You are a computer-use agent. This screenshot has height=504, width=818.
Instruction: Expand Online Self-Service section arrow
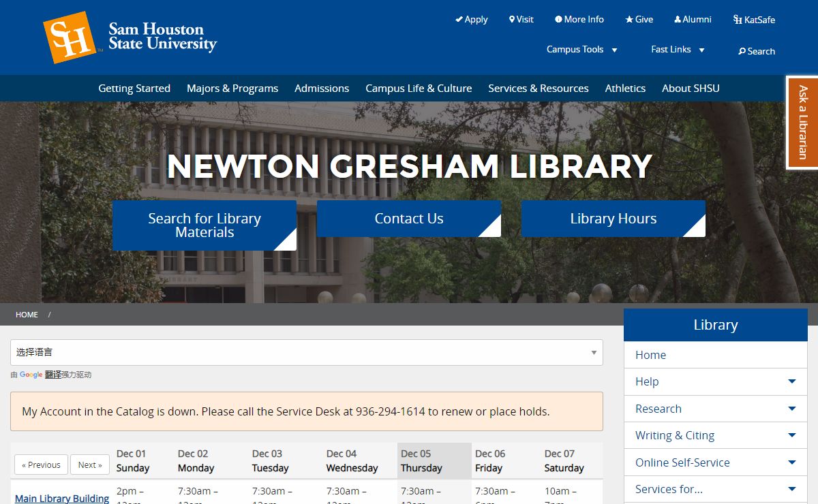click(792, 462)
